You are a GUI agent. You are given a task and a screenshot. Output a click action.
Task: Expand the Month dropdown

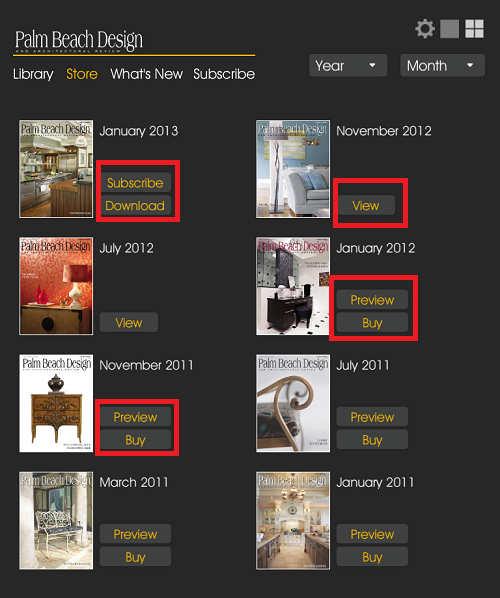pyautogui.click(x=442, y=66)
